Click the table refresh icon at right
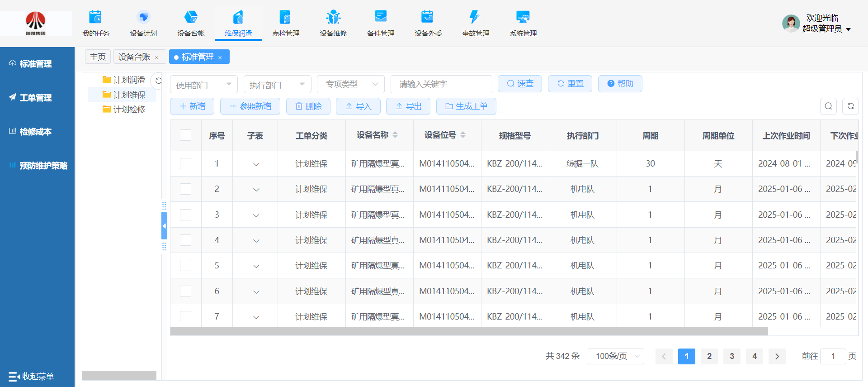868x387 pixels. pos(850,106)
